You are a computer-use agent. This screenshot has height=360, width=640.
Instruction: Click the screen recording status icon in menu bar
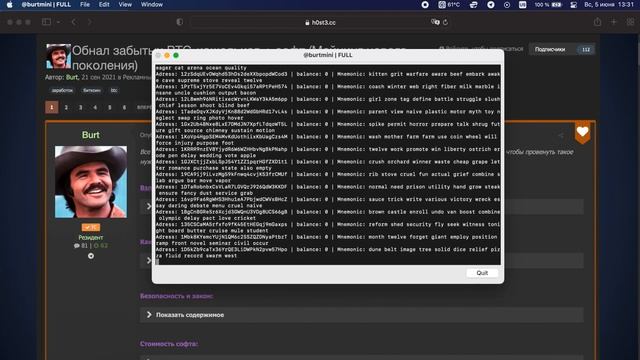[x=425, y=4]
